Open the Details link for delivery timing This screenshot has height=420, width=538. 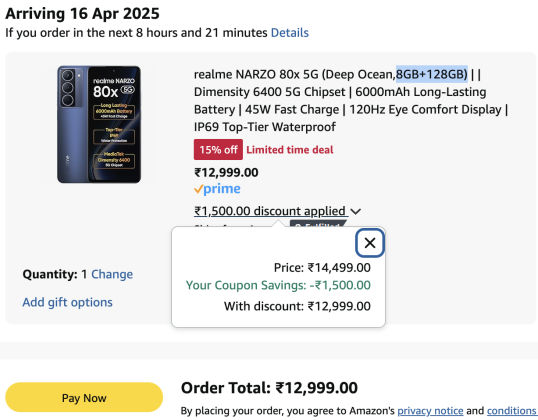tap(290, 33)
